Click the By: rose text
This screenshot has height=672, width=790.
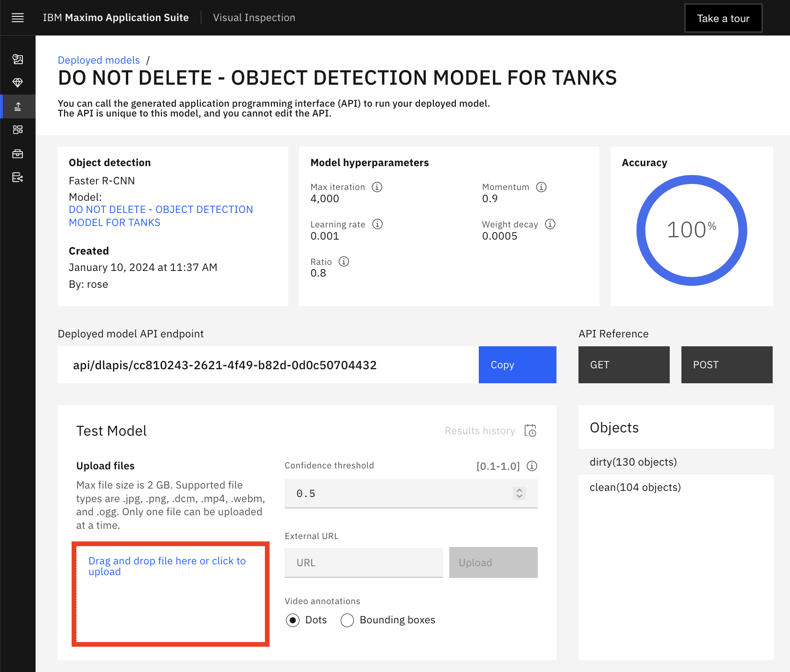(x=88, y=285)
